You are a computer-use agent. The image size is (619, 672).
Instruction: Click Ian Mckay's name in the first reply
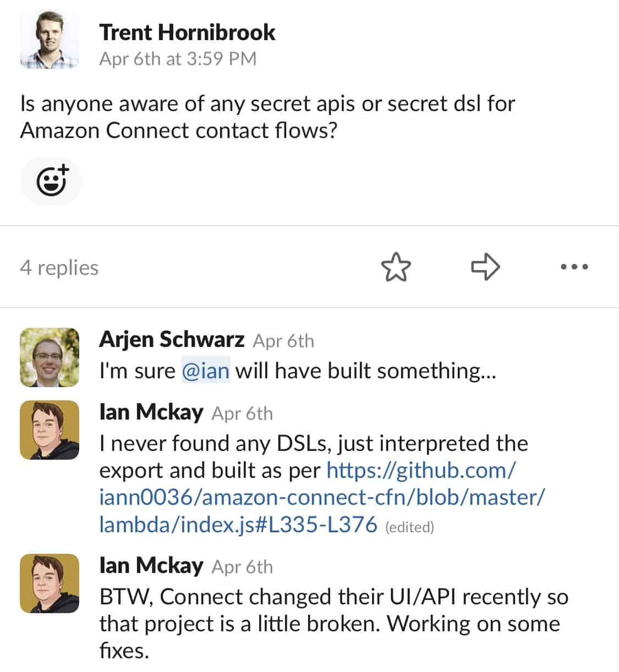[x=152, y=411]
